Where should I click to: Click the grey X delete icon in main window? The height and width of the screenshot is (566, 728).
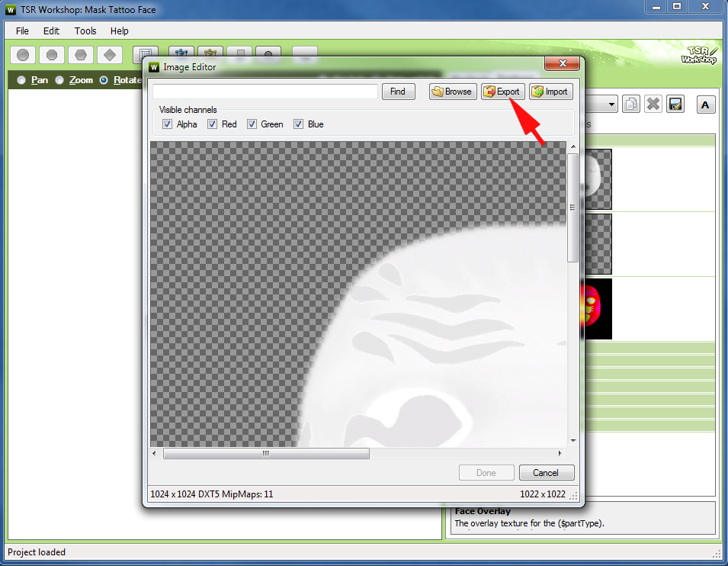[653, 104]
